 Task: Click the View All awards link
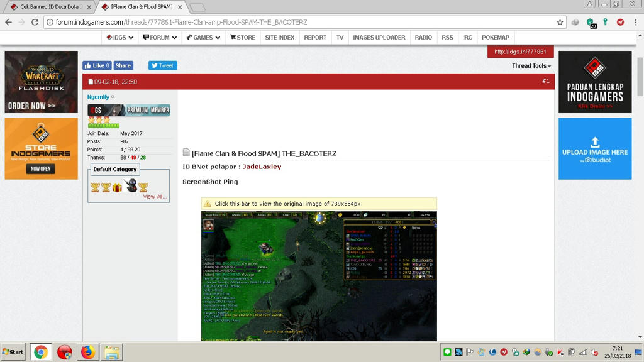pos(155,197)
